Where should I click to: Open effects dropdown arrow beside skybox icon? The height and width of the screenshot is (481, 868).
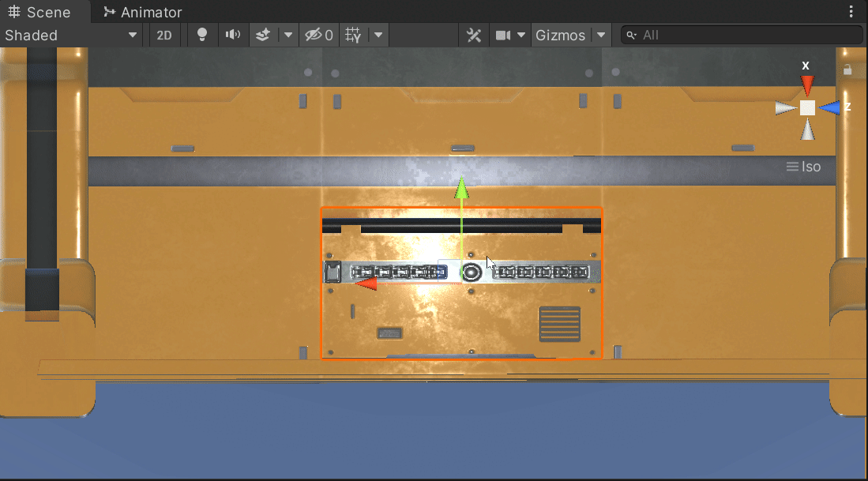(x=287, y=35)
